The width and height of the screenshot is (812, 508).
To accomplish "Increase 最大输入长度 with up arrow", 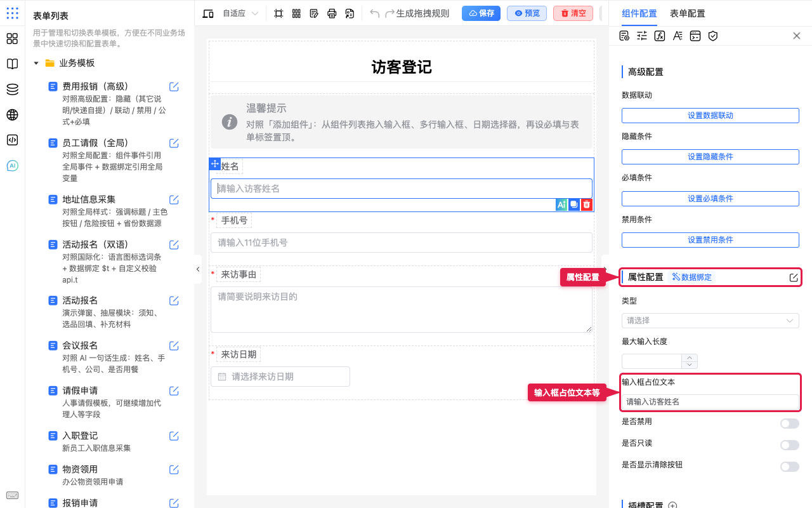I will point(690,358).
